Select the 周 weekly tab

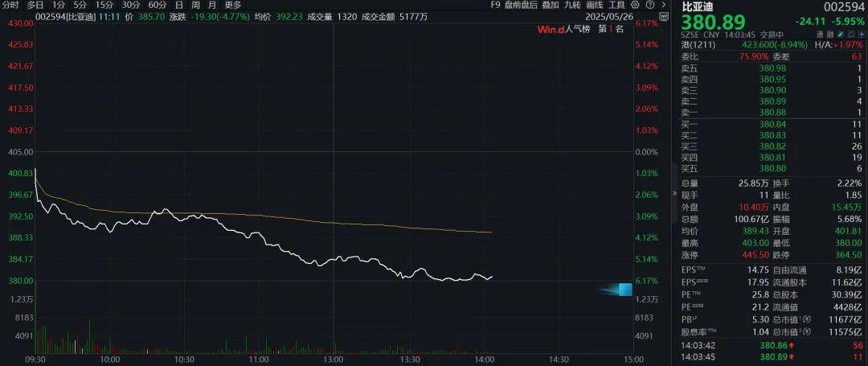coord(196,5)
